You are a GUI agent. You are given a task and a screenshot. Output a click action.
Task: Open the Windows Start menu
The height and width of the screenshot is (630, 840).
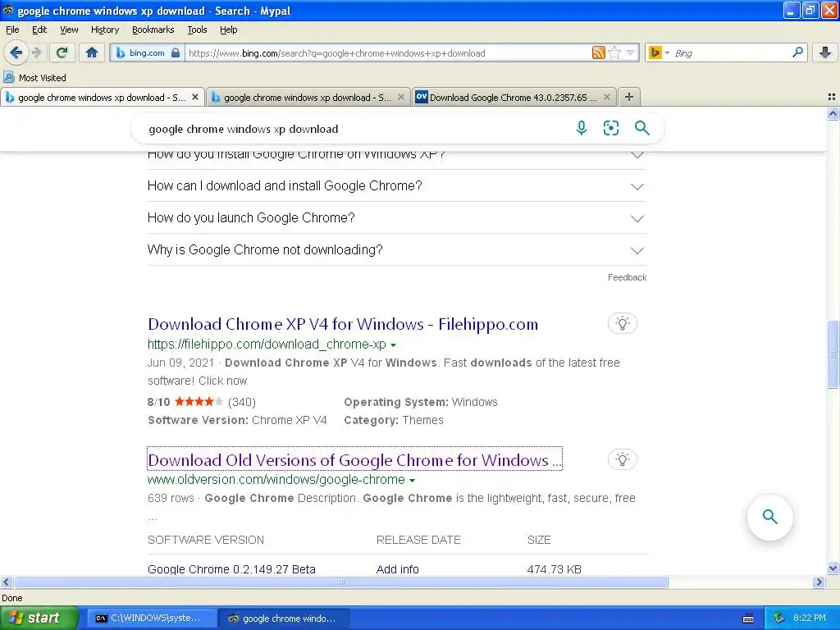click(x=39, y=618)
